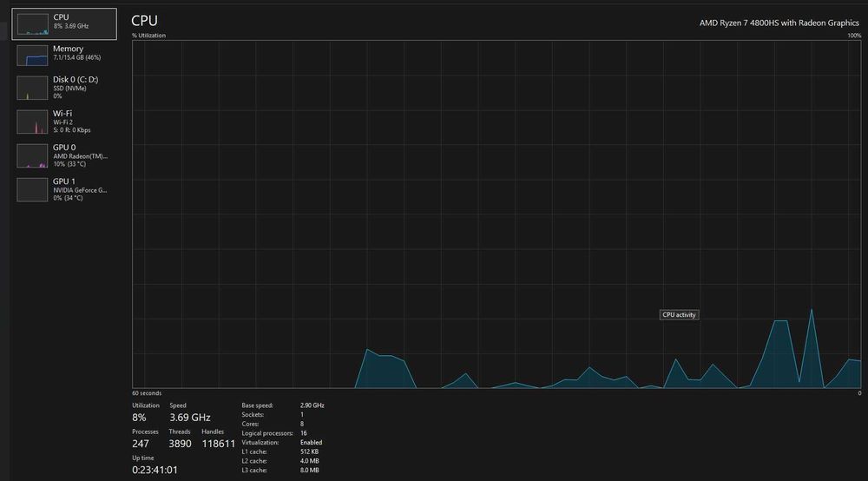
Task: Click the Wi-Fi throughput mini graph
Action: tap(32, 122)
